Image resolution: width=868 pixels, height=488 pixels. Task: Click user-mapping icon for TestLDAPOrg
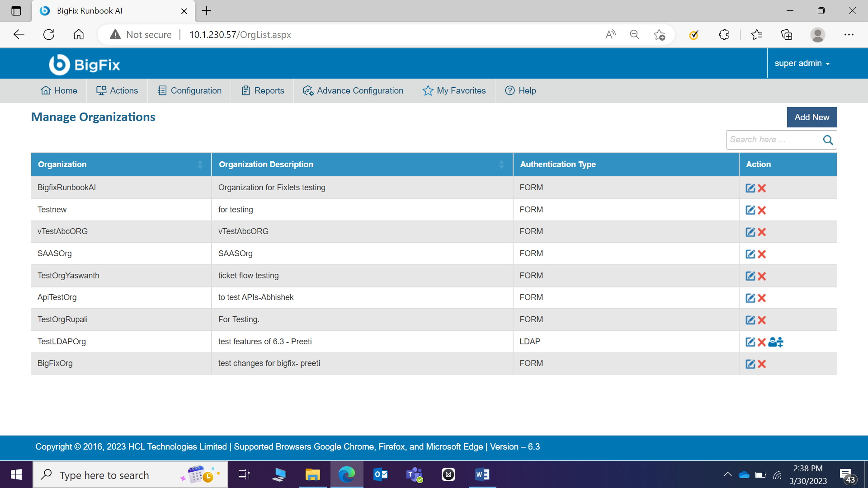point(776,342)
